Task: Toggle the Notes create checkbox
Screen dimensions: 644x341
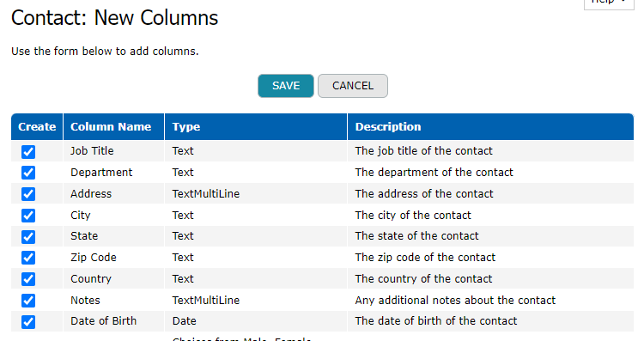Action: pos(28,301)
